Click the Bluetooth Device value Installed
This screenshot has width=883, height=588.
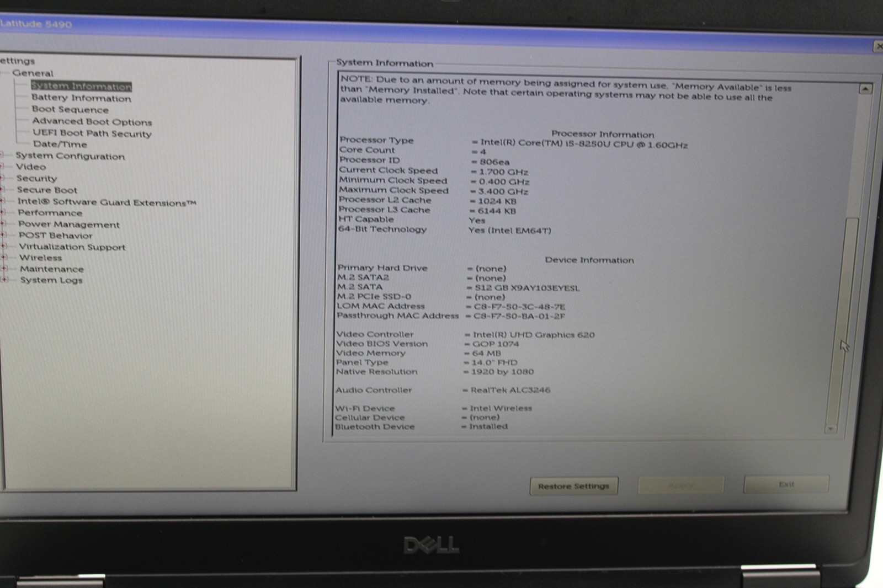[x=488, y=426]
